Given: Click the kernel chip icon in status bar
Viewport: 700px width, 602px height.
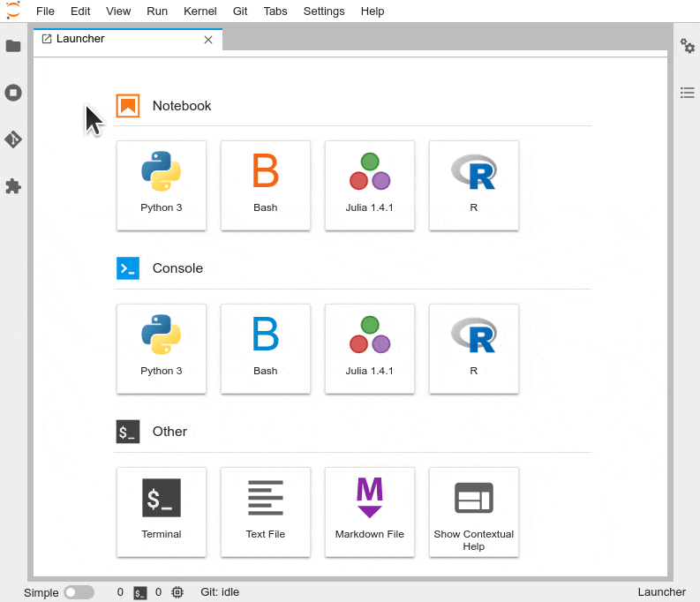Looking at the screenshot, I should pos(177,592).
